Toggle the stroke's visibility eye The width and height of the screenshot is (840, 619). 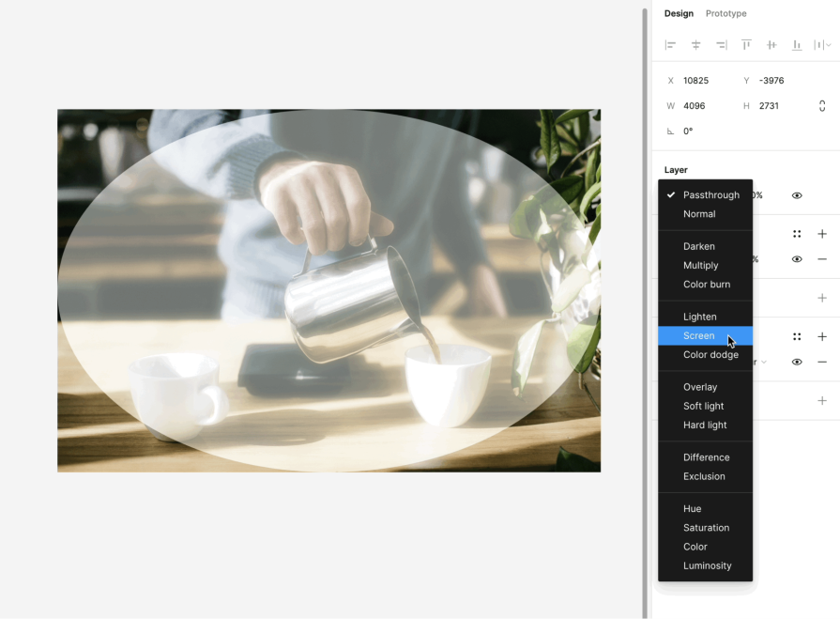(x=796, y=362)
